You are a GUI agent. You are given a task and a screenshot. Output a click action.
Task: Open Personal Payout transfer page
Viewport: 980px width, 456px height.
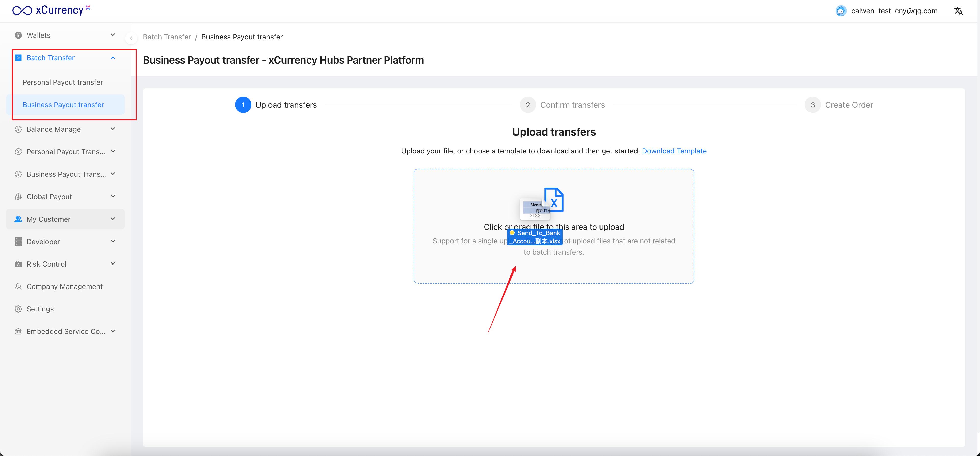62,82
